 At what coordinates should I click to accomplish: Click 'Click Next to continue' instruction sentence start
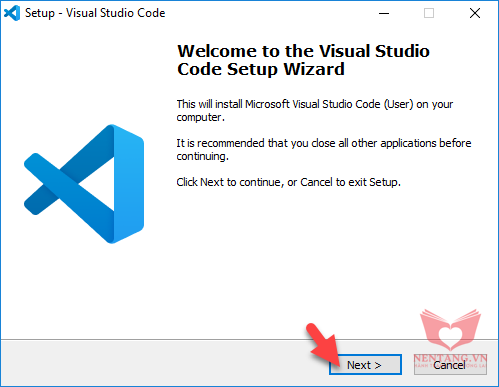pos(230,182)
